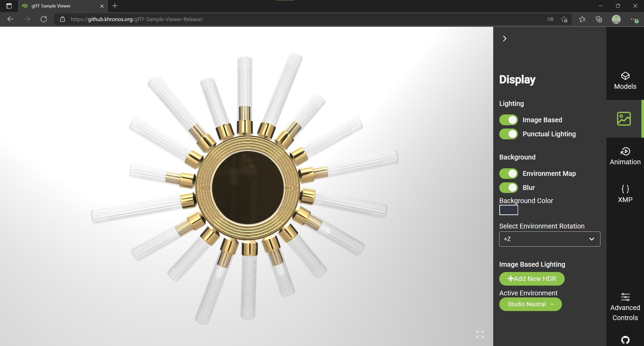Open the XMP tab

[x=625, y=194]
